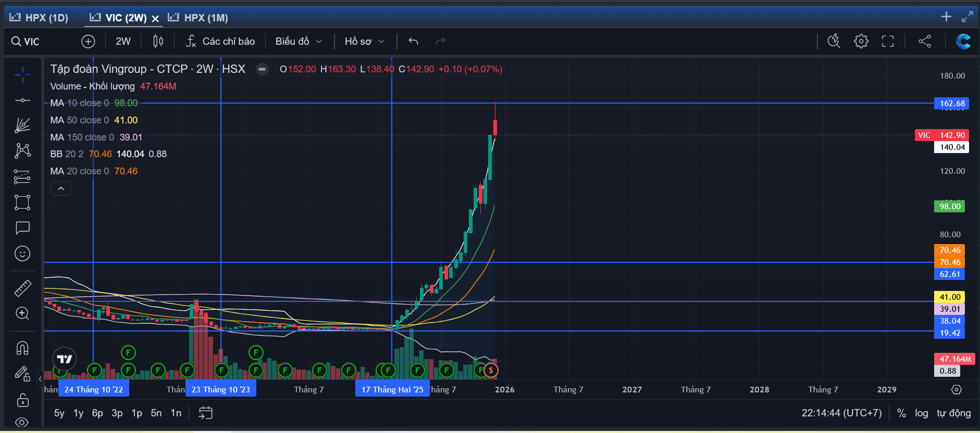Select MA 20 close indicator legend
The image size is (980, 433).
[94, 171]
